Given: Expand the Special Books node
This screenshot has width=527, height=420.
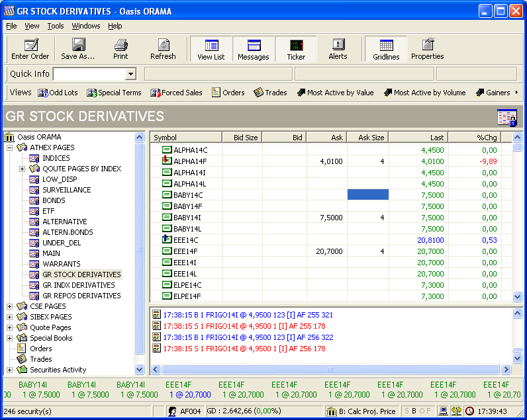Looking at the screenshot, I should 10,338.
